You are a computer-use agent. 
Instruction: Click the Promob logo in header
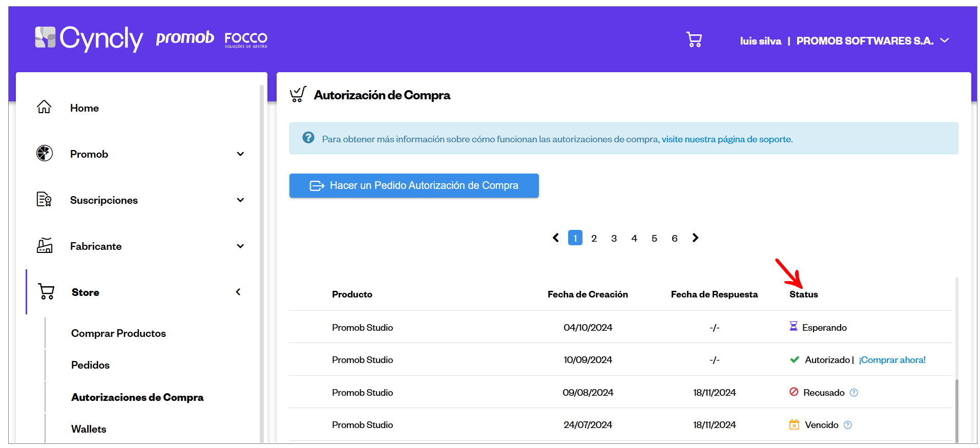click(185, 37)
